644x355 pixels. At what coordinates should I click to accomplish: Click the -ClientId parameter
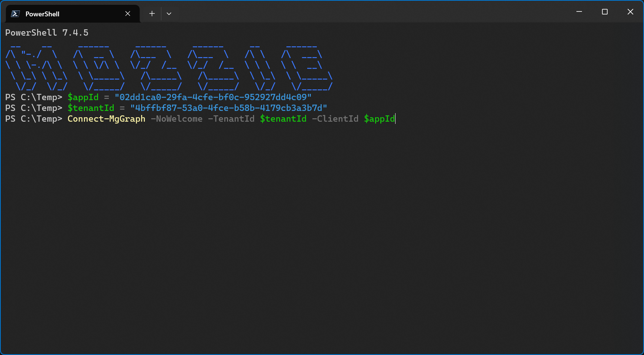coord(335,119)
